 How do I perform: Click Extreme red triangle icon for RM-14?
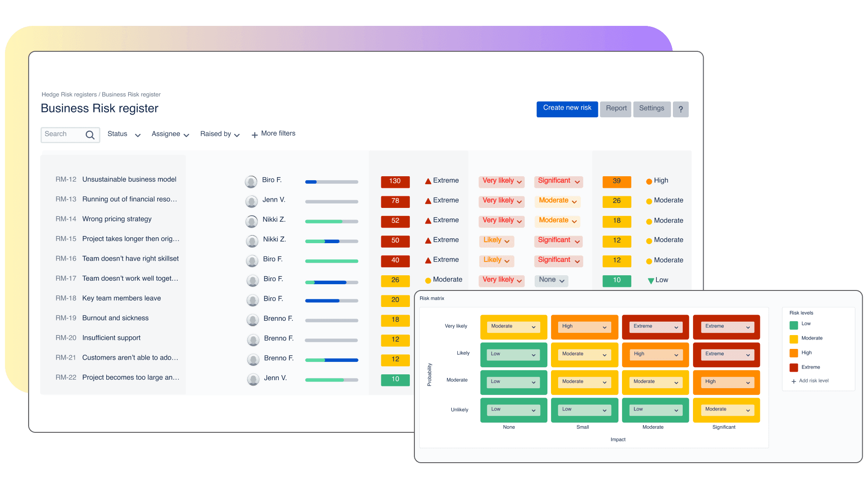[x=428, y=220]
